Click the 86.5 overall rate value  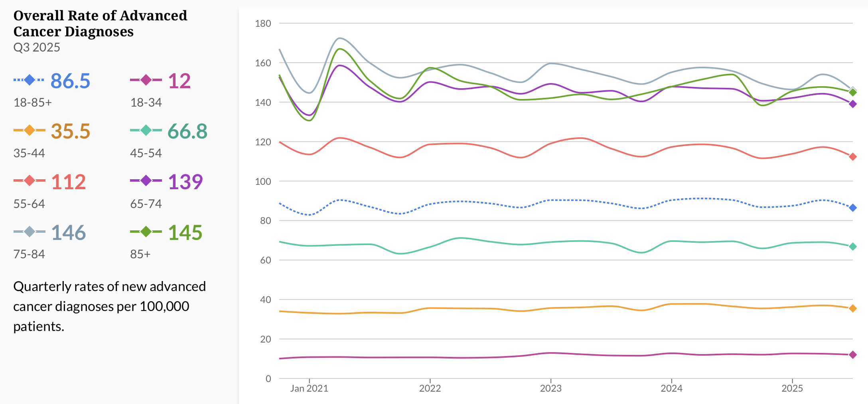[70, 81]
